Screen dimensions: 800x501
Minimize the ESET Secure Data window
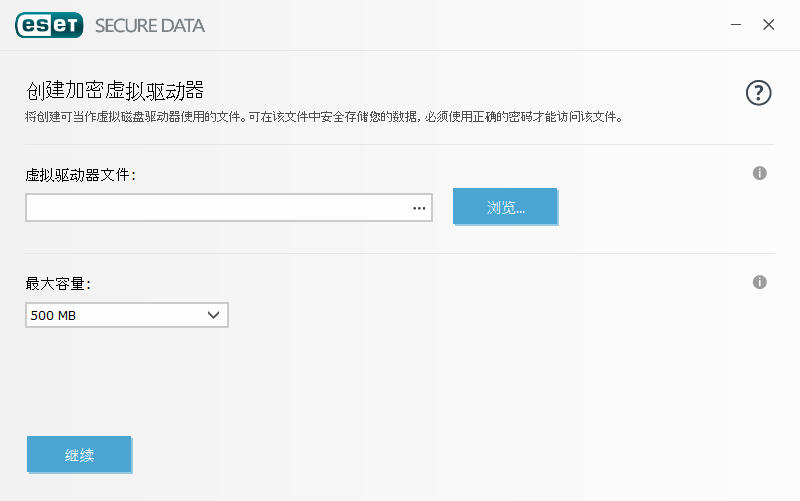736,24
